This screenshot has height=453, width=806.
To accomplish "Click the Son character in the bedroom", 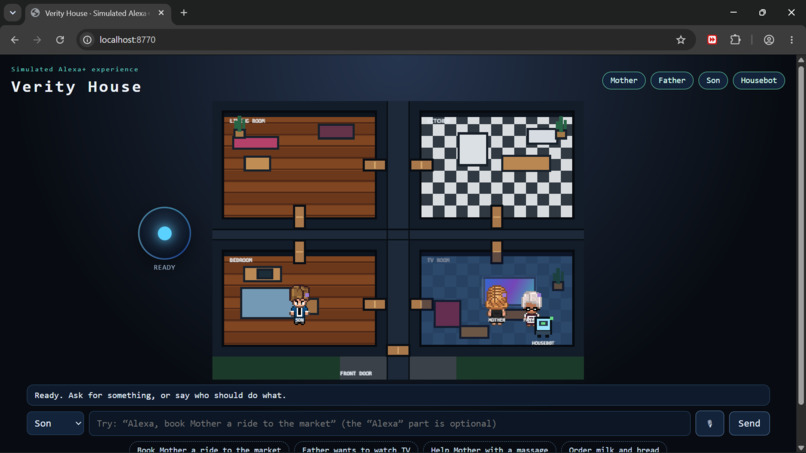I will [299, 304].
